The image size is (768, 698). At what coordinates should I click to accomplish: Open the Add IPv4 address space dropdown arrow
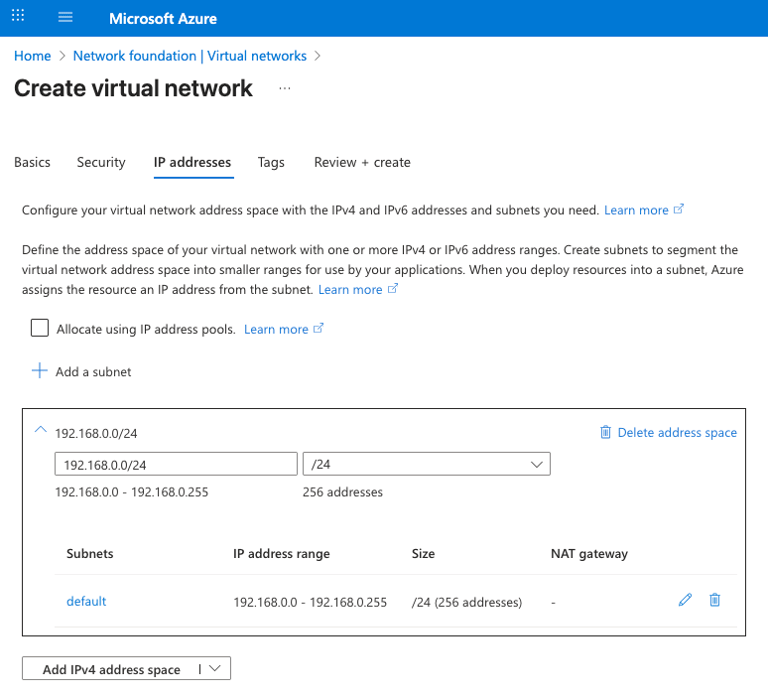coord(215,669)
